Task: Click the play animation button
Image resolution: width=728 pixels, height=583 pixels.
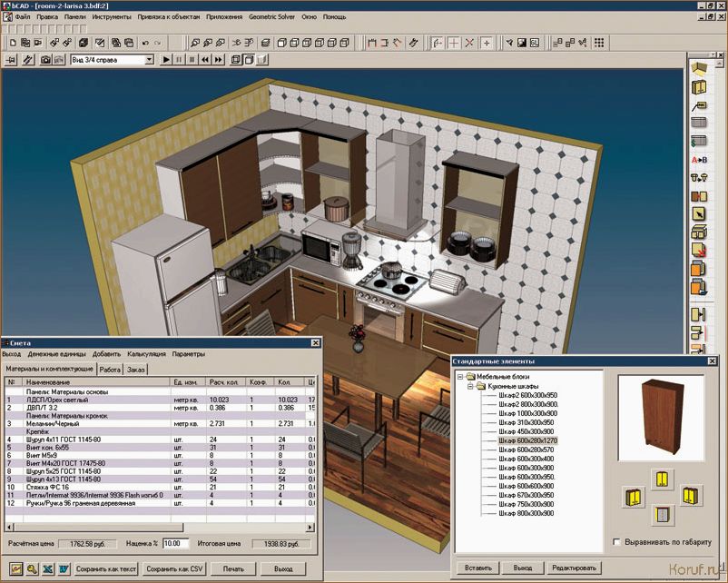Action: (166, 60)
